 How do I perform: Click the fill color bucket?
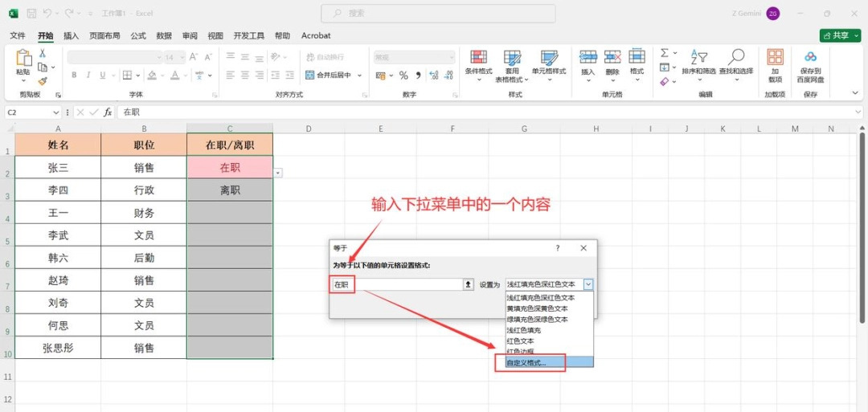click(152, 75)
